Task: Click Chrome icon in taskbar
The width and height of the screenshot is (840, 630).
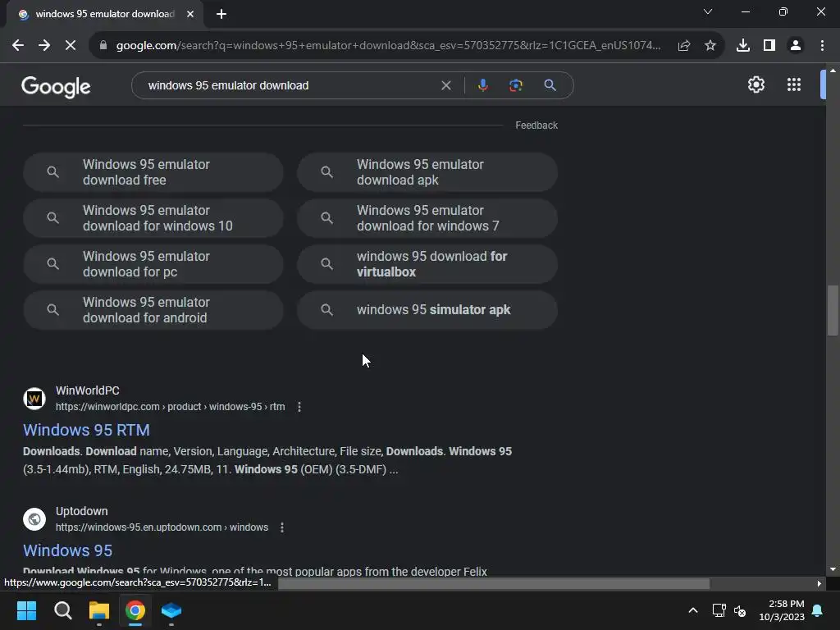Action: pyautogui.click(x=135, y=610)
